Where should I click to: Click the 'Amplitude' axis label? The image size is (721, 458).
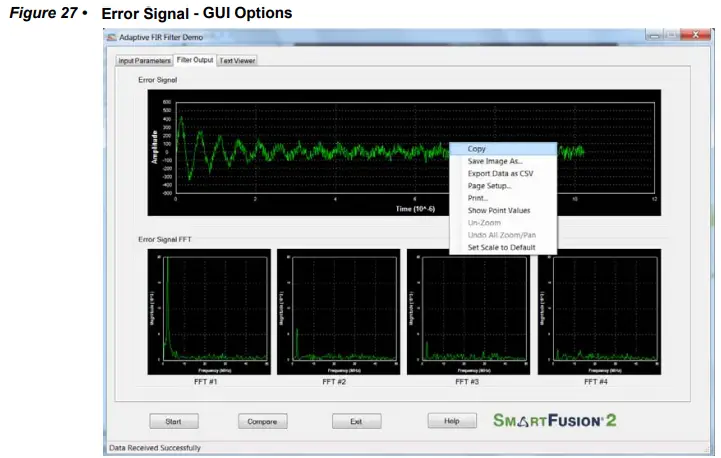pos(154,147)
